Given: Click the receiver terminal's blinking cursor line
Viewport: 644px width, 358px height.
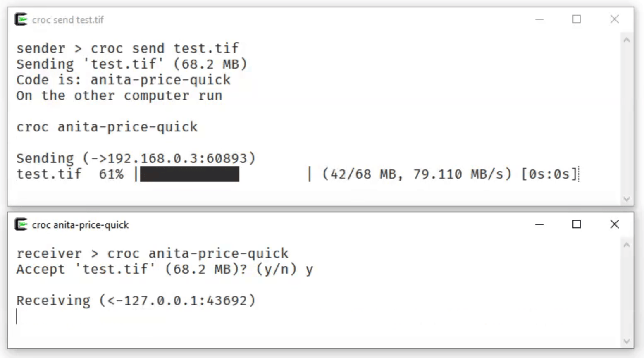Looking at the screenshot, I should tap(17, 316).
